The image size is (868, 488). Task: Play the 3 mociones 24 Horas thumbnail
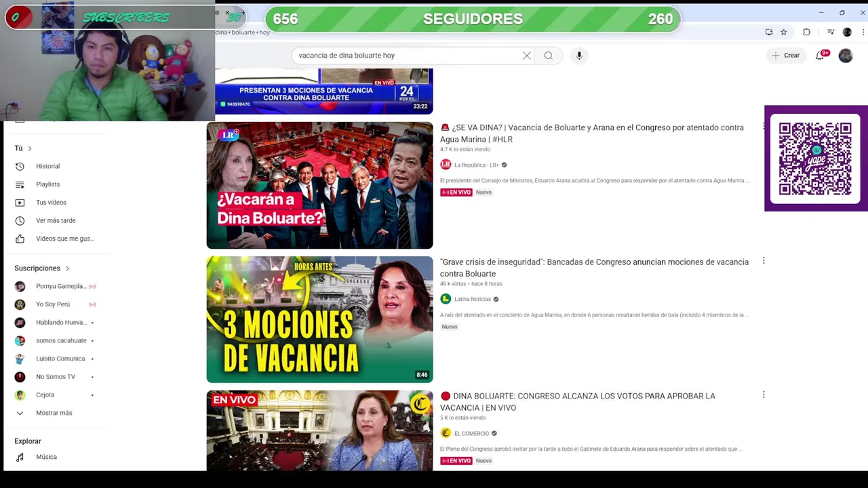click(x=324, y=91)
